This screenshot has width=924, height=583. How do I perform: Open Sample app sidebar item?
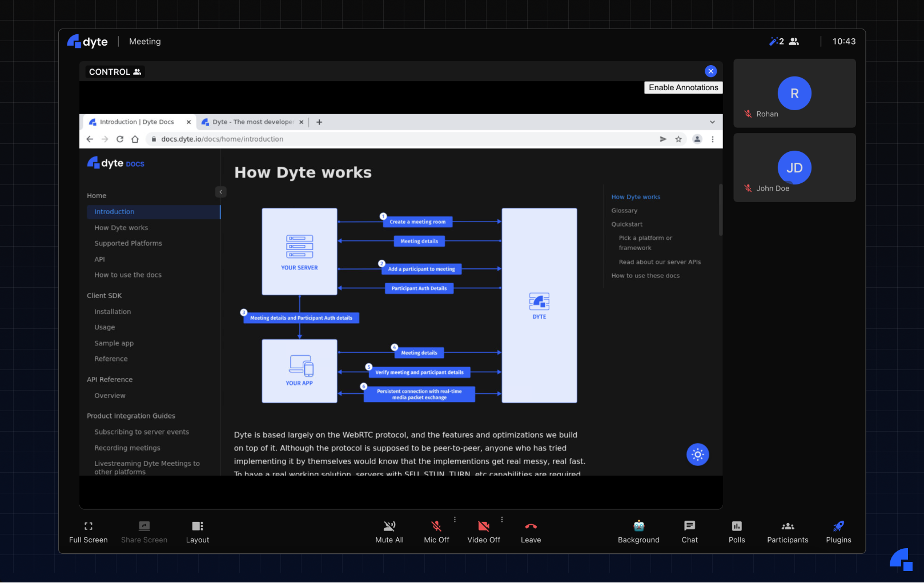click(x=114, y=343)
